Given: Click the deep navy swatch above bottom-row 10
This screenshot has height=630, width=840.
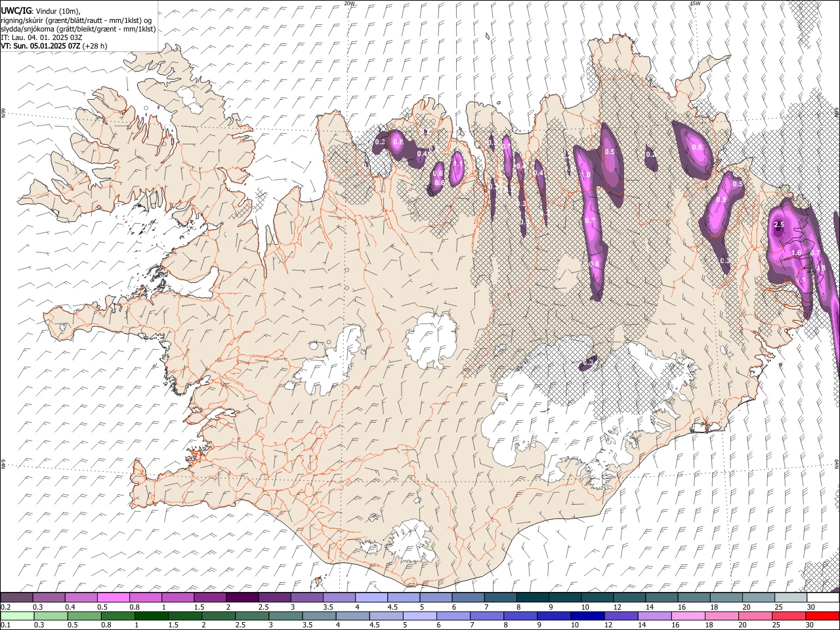Looking at the screenshot, I should coord(588,616).
